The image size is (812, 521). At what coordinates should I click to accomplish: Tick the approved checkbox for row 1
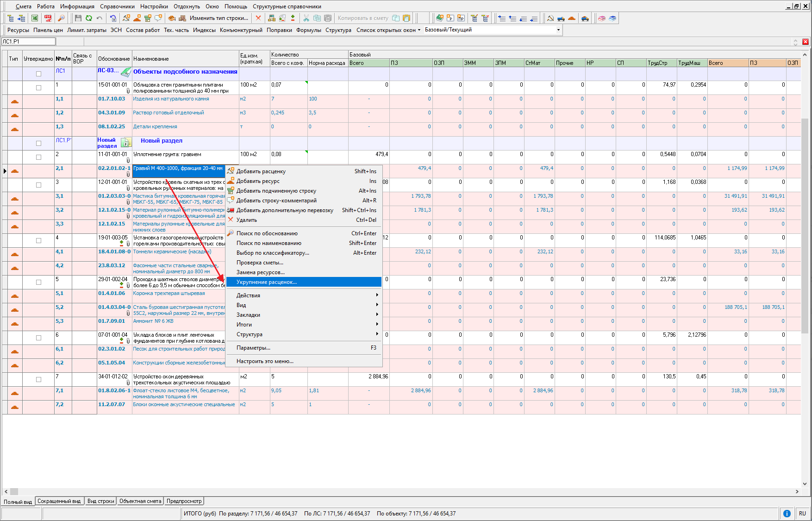tap(38, 88)
